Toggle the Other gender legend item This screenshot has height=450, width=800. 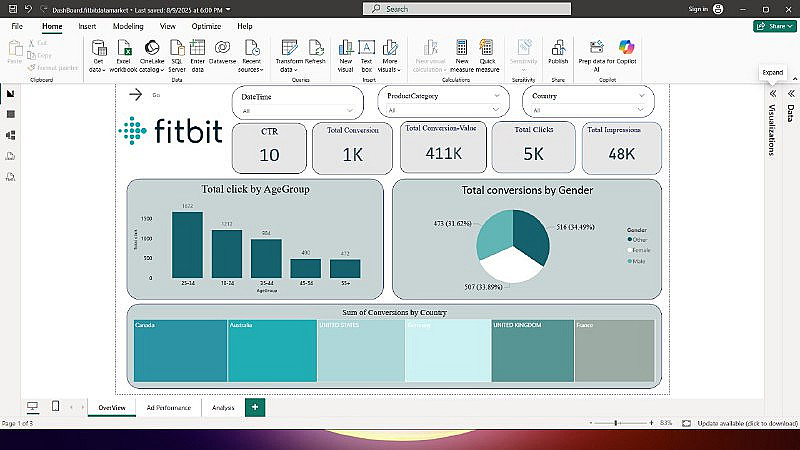pos(637,239)
